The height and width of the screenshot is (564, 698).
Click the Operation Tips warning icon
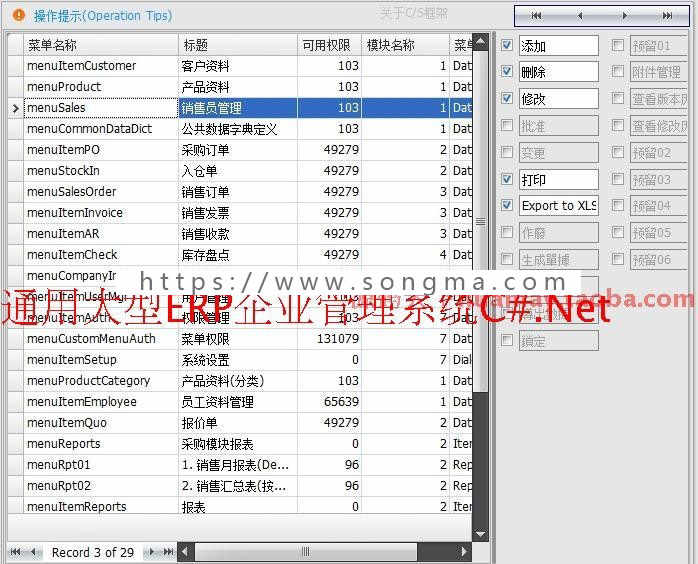(x=19, y=15)
